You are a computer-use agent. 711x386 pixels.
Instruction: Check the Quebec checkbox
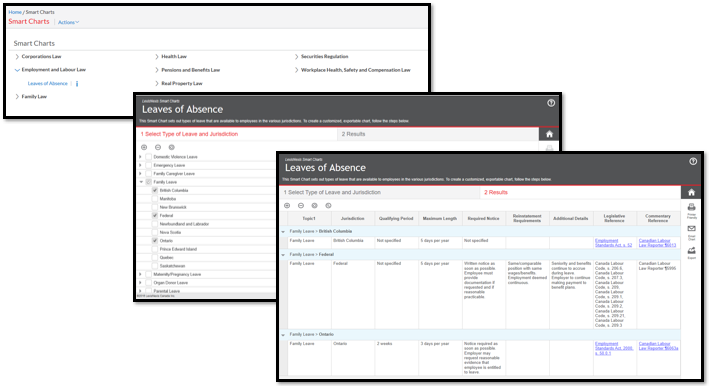(155, 258)
